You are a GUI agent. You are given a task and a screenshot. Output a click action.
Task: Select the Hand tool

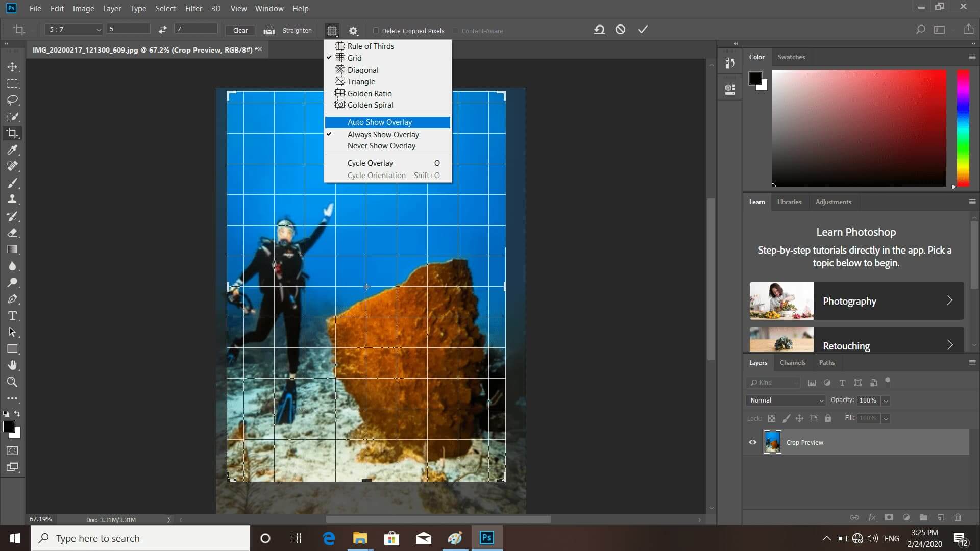tap(12, 365)
